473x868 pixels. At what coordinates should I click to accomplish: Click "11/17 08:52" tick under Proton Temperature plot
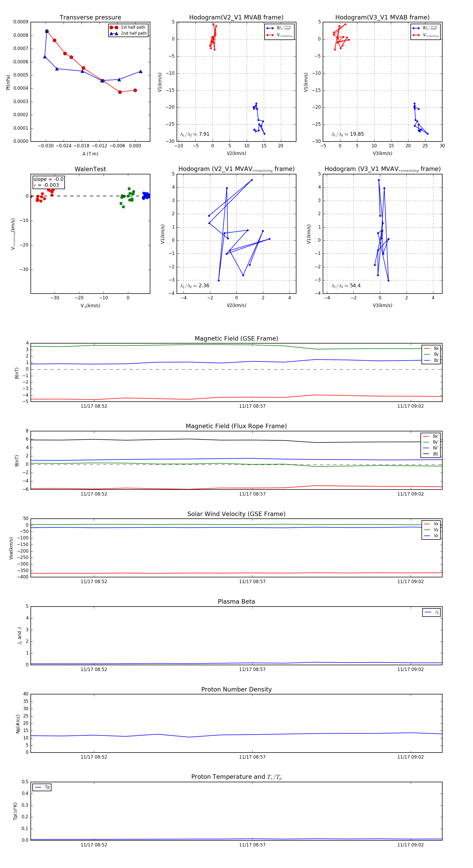click(x=94, y=845)
